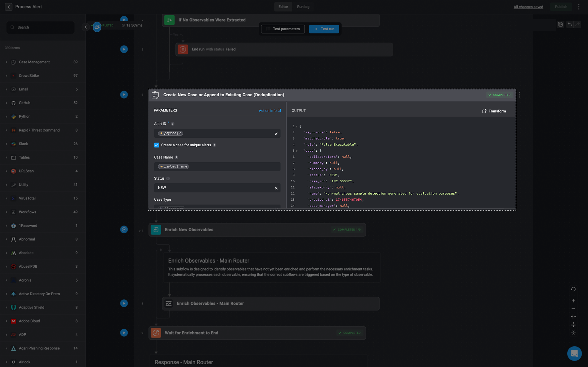Click the Wait for Enrichment timer icon

[156, 333]
